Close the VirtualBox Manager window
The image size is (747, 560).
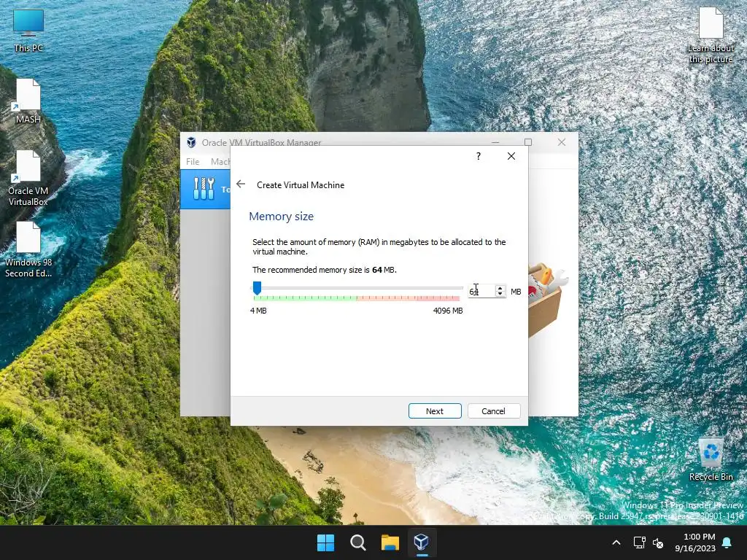tap(562, 142)
